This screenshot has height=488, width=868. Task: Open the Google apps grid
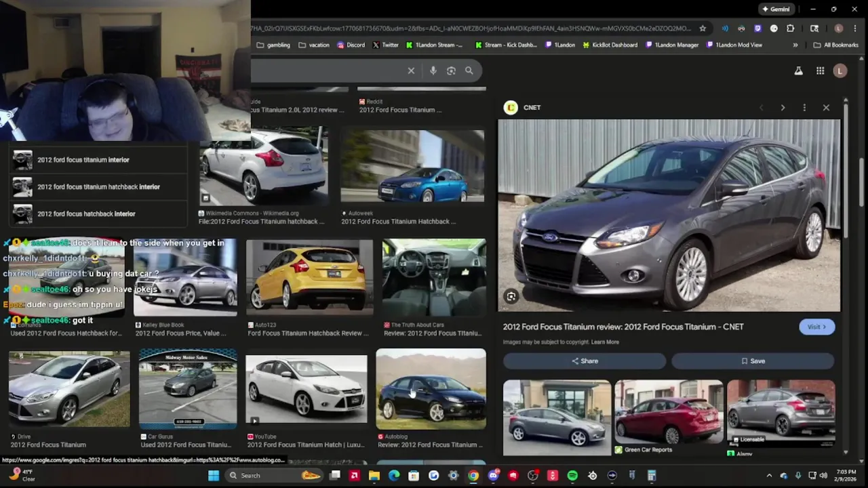coord(820,70)
